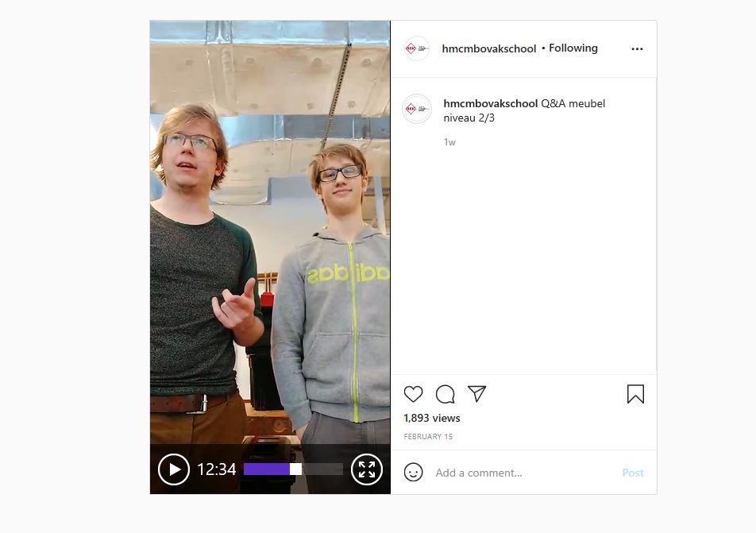This screenshot has height=533, width=756.
Task: Open the three-dot more options menu
Action: pyautogui.click(x=637, y=48)
